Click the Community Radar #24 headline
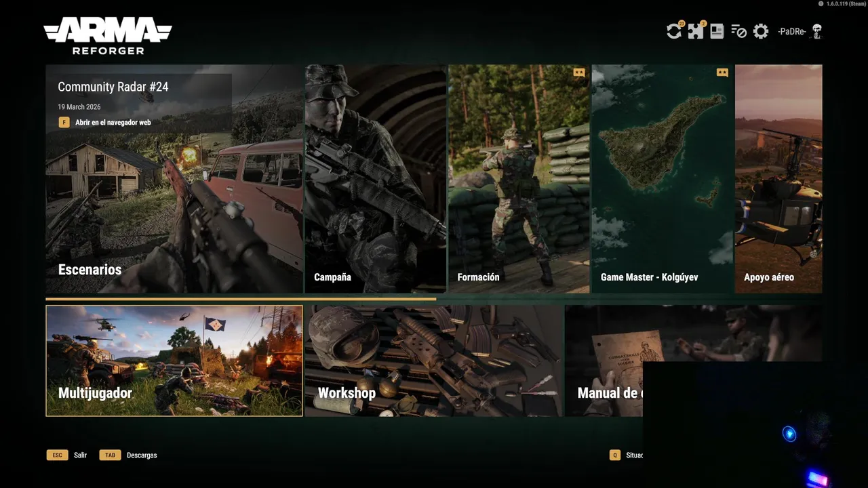 (x=113, y=87)
